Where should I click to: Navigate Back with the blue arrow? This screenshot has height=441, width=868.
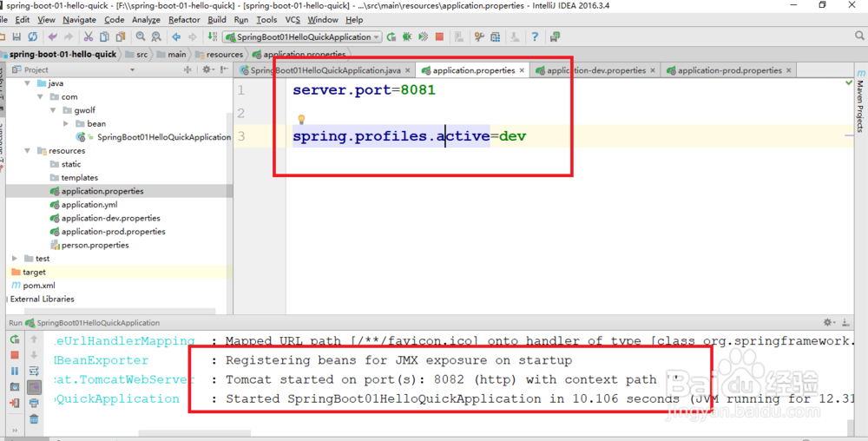176,37
